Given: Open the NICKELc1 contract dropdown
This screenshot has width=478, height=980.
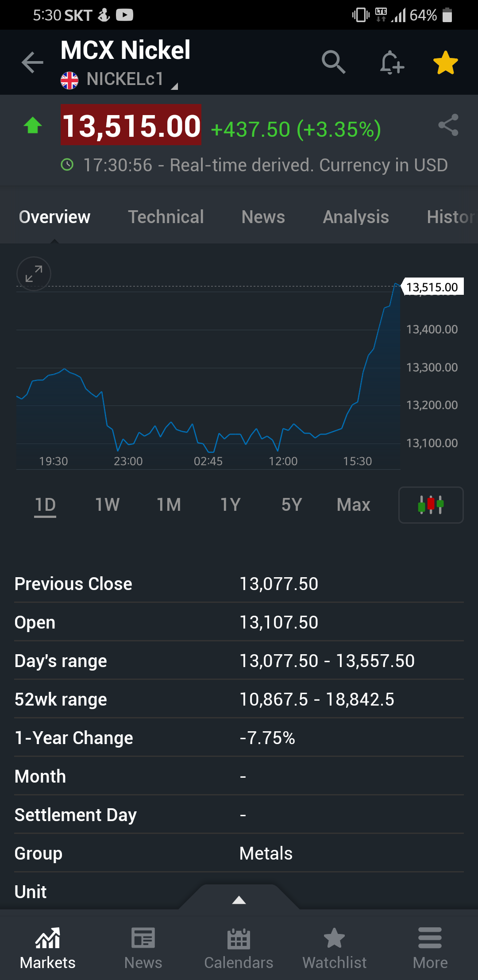Looking at the screenshot, I should pyautogui.click(x=125, y=79).
